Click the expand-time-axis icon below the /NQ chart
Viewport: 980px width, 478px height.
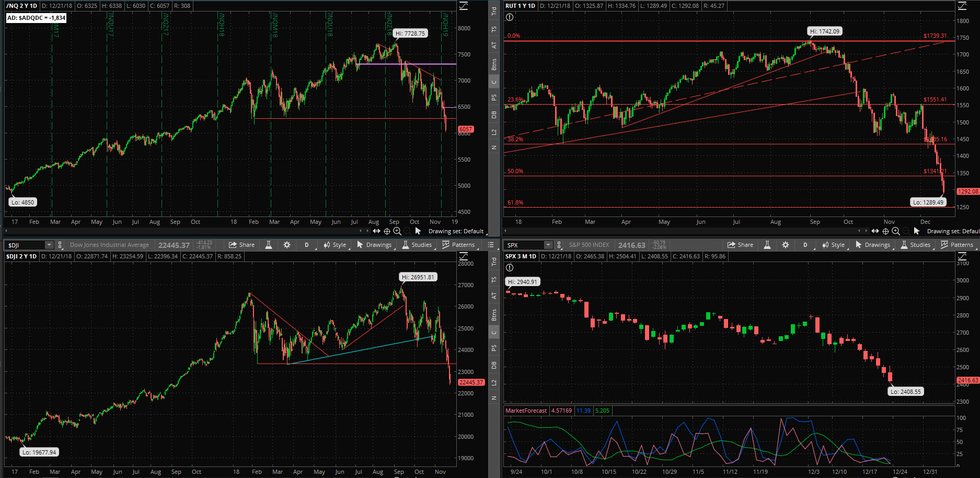pyautogui.click(x=376, y=231)
